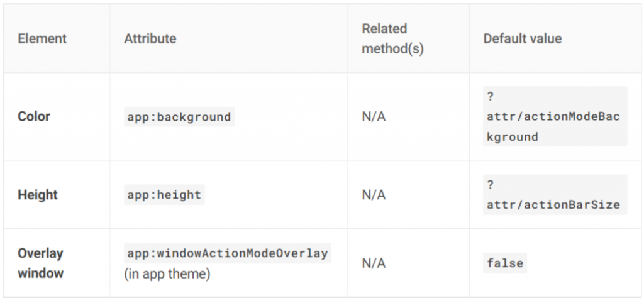The width and height of the screenshot is (644, 298).
Task: Click the '(in app theme)' note
Action: pyautogui.click(x=169, y=274)
